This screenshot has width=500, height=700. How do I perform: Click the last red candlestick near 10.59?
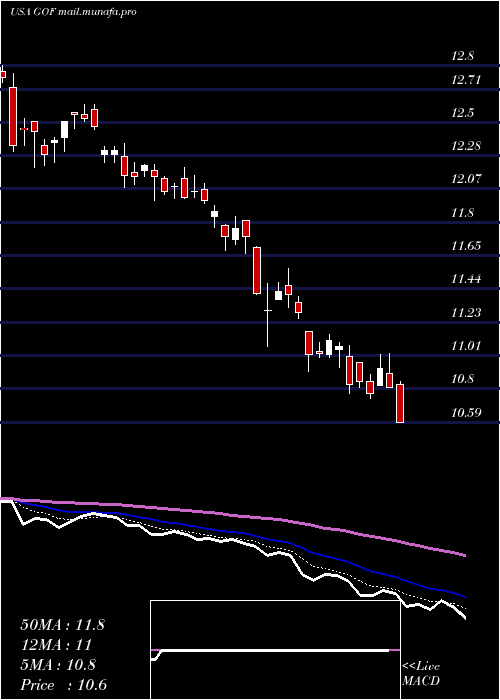click(x=400, y=403)
